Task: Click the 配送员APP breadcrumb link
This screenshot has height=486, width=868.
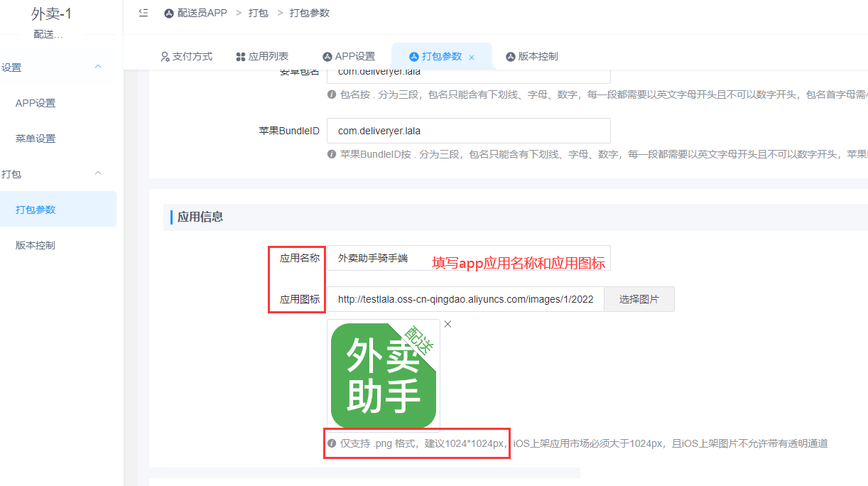Action: pos(202,13)
